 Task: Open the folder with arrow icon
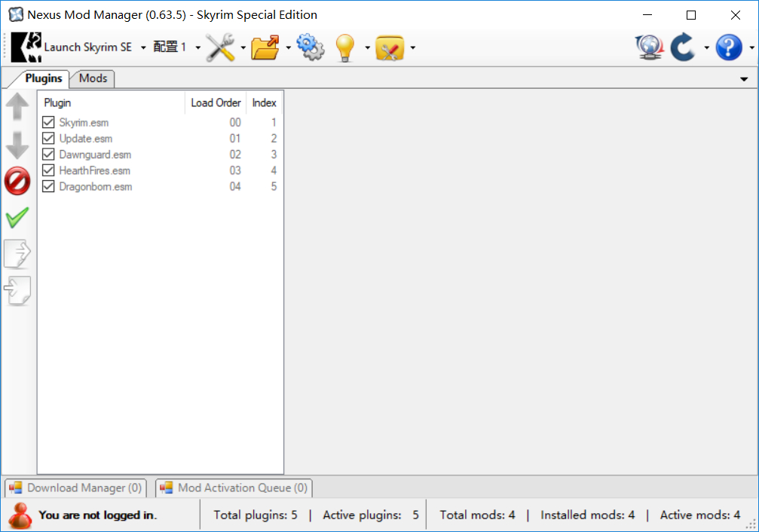[x=265, y=47]
